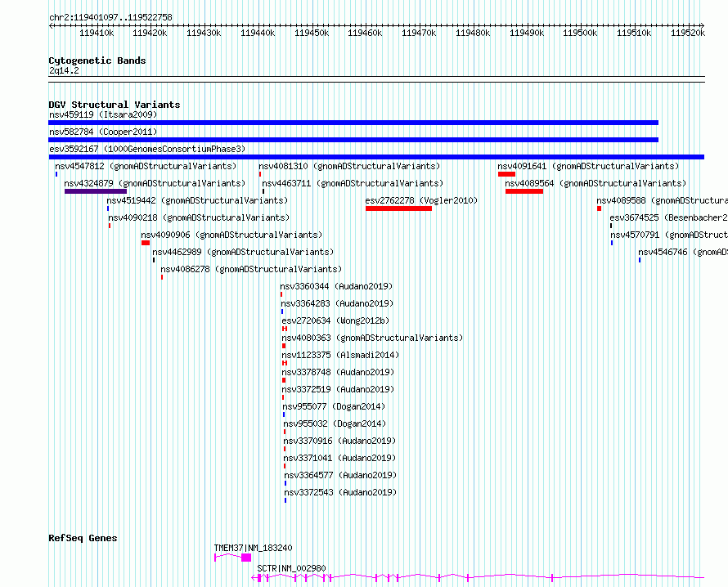
Task: Click nsv955077 (Dogan2014) label
Action: 335,406
